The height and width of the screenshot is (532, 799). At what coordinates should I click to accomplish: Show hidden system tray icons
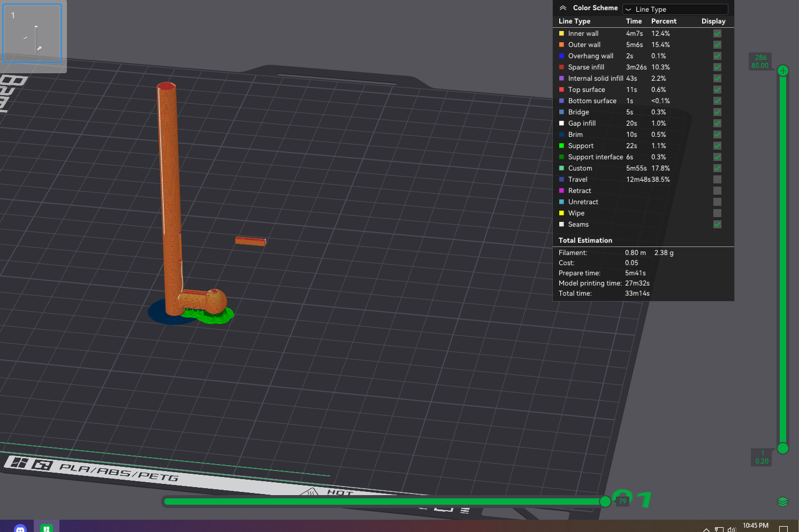[706, 529]
